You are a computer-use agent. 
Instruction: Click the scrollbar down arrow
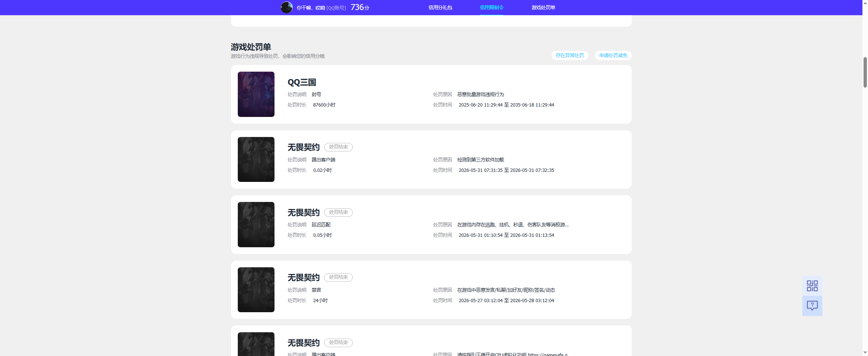865,353
